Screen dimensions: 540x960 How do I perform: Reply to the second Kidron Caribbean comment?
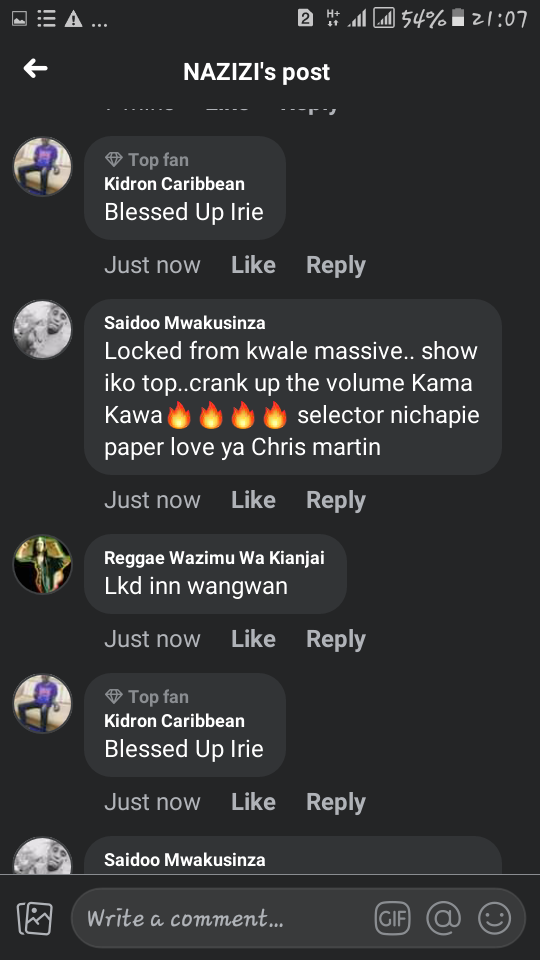[336, 802]
